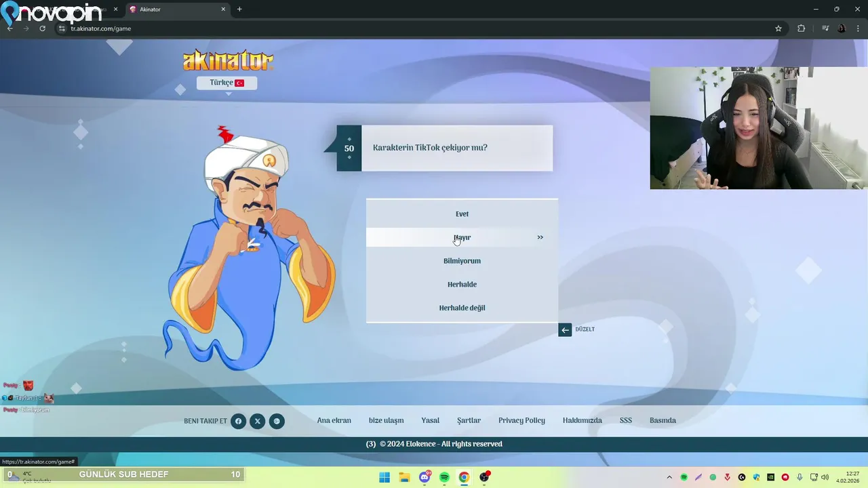Open OBS Studio from taskbar
Viewport: 868px width, 488px height.
click(484, 477)
